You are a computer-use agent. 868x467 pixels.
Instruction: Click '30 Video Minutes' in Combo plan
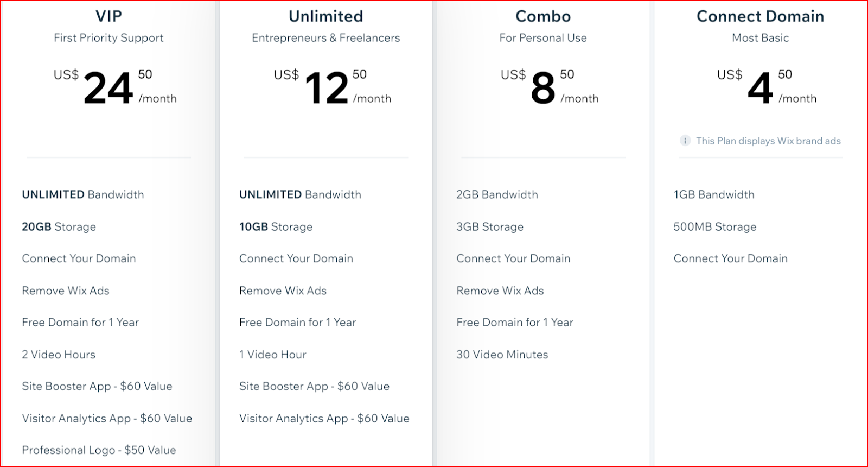pos(502,355)
